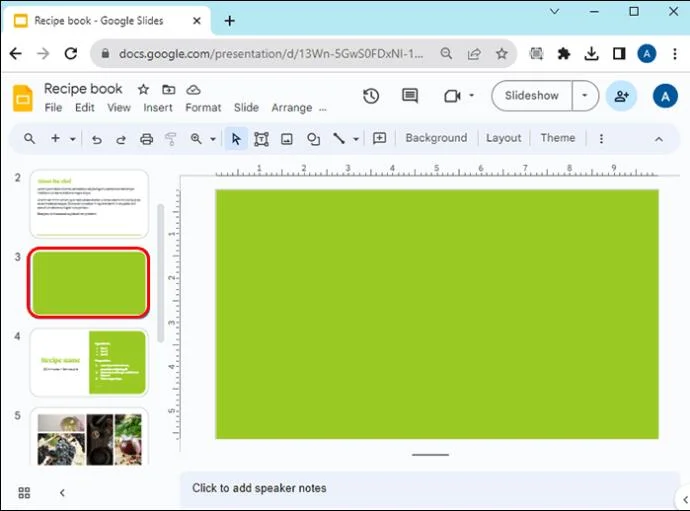The image size is (690, 511).
Task: Check cloud document status icon
Action: point(193,89)
